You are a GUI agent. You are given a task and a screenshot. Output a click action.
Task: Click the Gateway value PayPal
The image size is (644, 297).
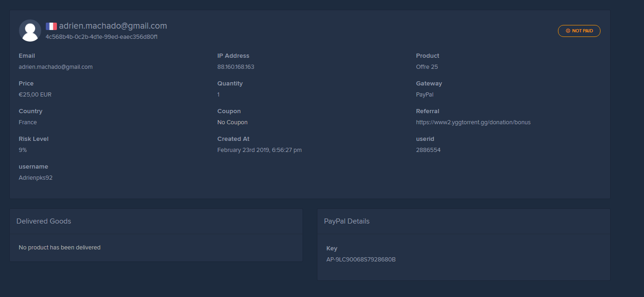coord(425,95)
